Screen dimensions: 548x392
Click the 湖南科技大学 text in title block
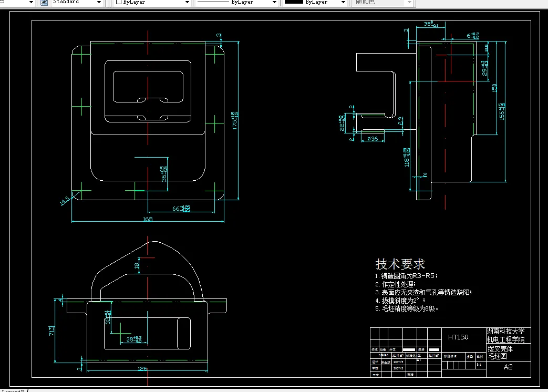coord(506,331)
